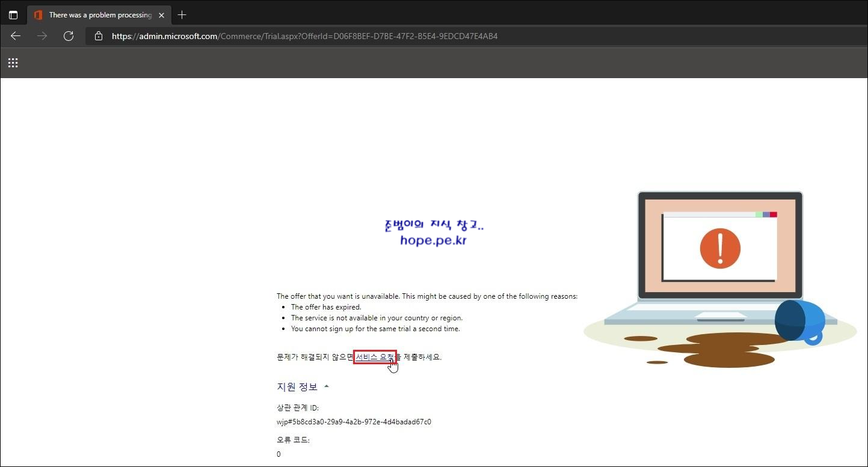868x467 pixels.
Task: Select the 'There was a problem processing' tab
Action: tap(99, 15)
